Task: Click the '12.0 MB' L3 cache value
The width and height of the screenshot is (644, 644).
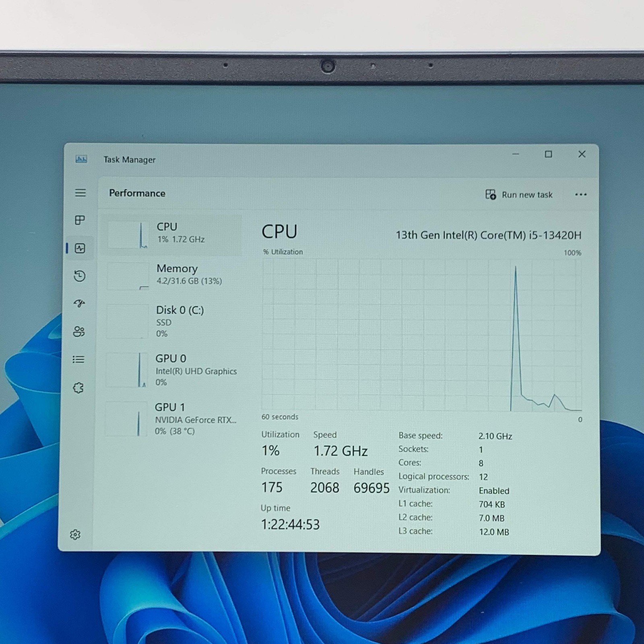Action: tap(494, 532)
